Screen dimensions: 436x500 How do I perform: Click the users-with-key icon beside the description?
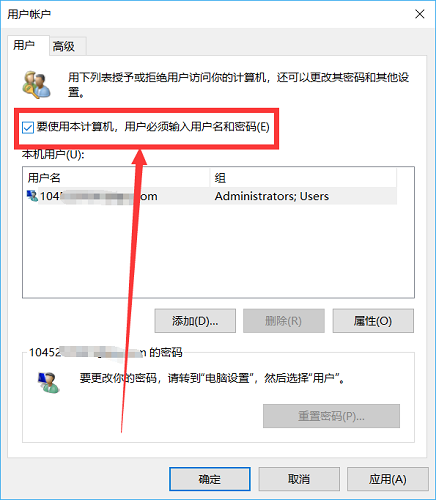[x=36, y=85]
